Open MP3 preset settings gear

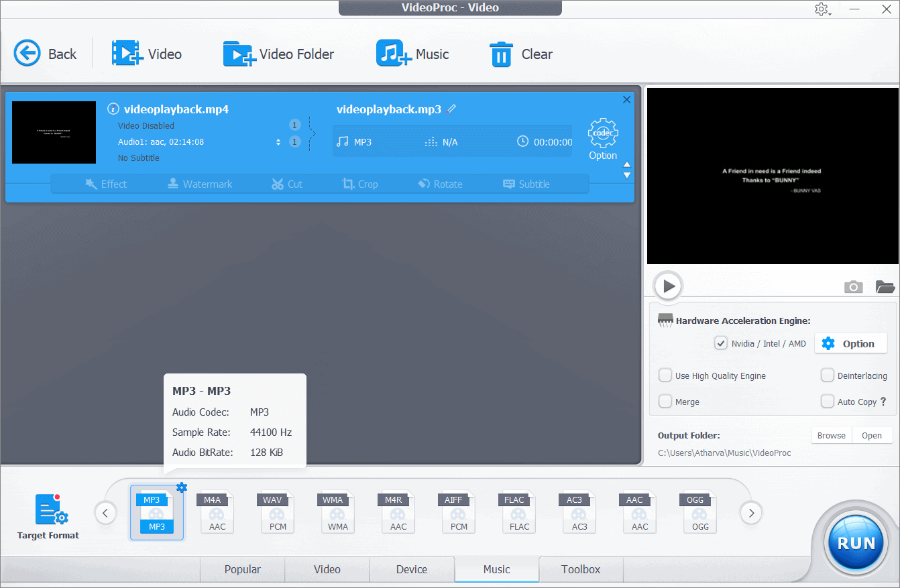(182, 487)
